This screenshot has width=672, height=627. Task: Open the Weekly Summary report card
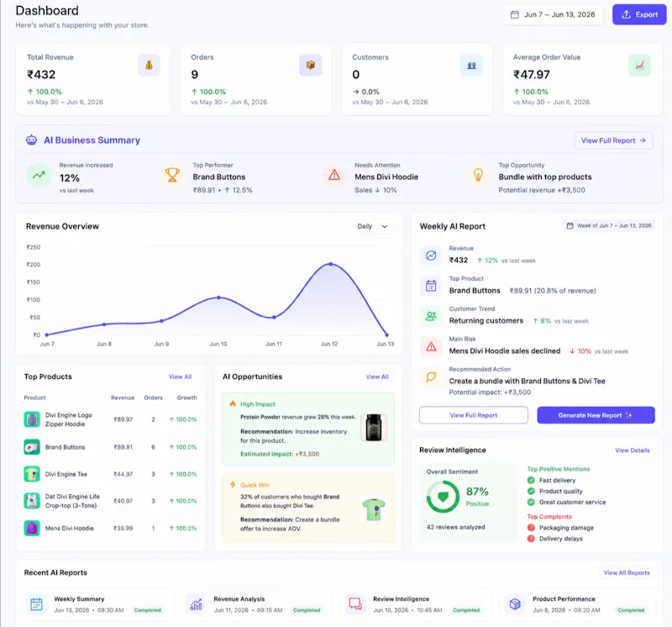click(97, 604)
